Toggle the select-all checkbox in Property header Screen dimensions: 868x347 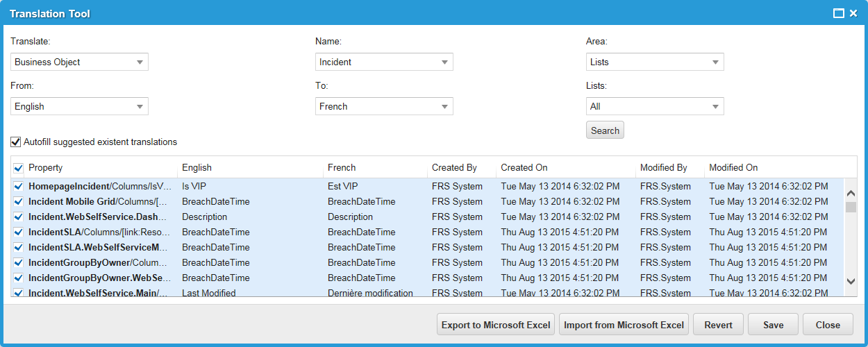(19, 168)
